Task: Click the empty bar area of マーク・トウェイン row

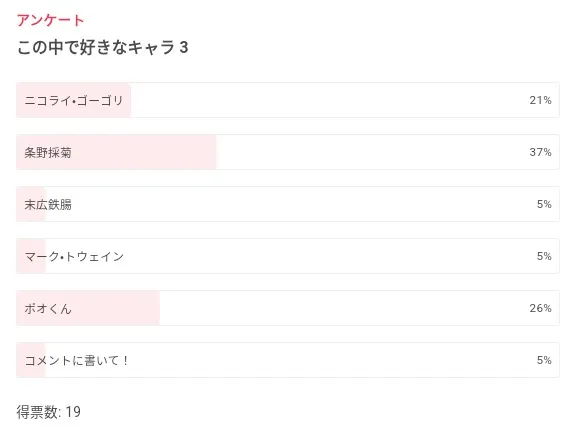Action: pyautogui.click(x=302, y=256)
